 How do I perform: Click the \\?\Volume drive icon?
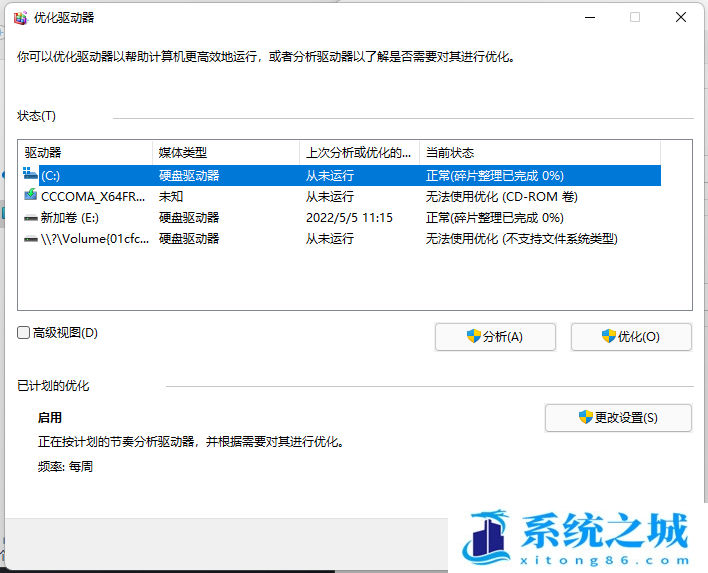[31, 238]
